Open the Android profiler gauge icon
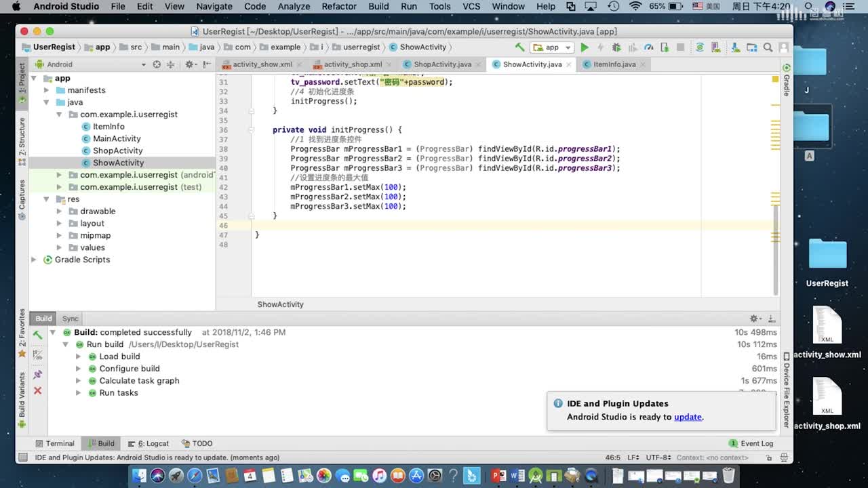868x488 pixels. (x=648, y=47)
